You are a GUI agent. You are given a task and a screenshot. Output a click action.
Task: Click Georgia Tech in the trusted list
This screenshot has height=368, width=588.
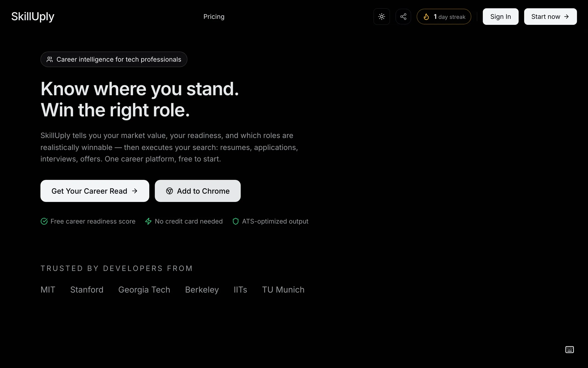[x=144, y=290]
